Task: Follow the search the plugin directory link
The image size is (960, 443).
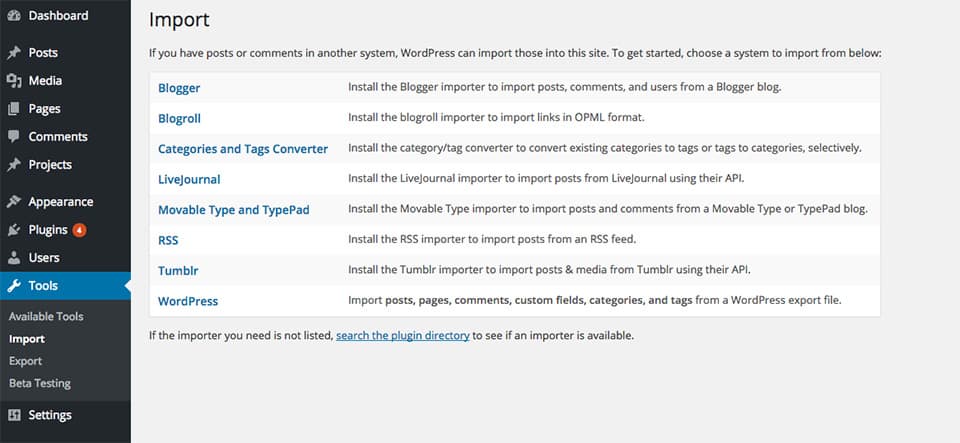Action: [403, 336]
